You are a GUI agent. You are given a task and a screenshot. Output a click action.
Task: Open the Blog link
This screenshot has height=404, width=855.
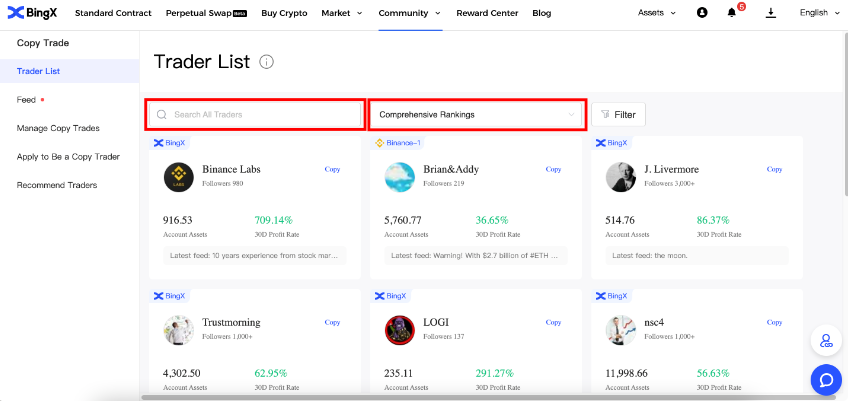coord(541,13)
